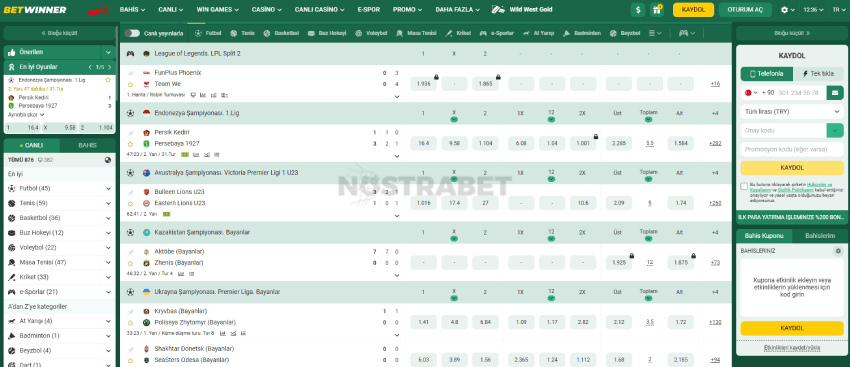Collapse left block with Bloğu küçült
This screenshot has width=850, height=367.
[x=59, y=33]
